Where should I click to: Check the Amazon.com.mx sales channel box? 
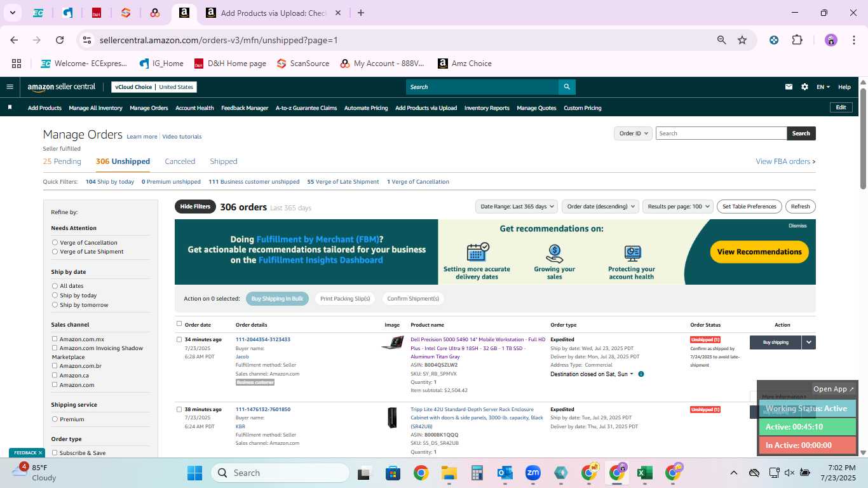[x=55, y=339]
